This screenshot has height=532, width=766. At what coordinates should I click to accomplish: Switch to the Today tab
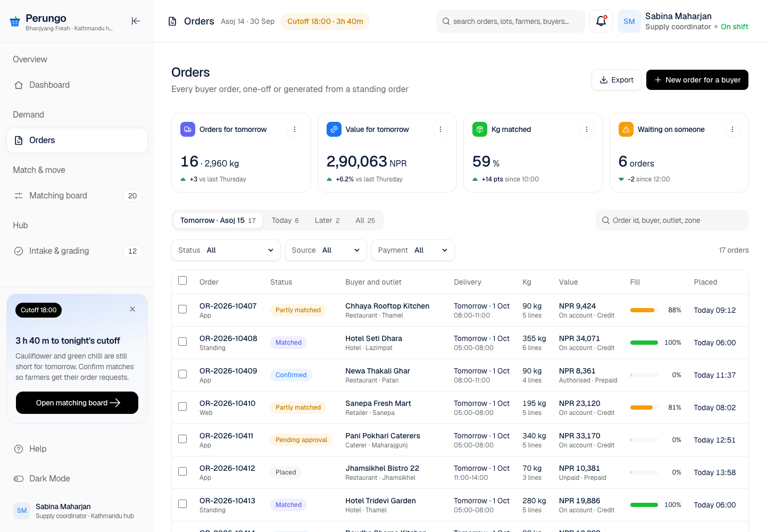(x=285, y=220)
